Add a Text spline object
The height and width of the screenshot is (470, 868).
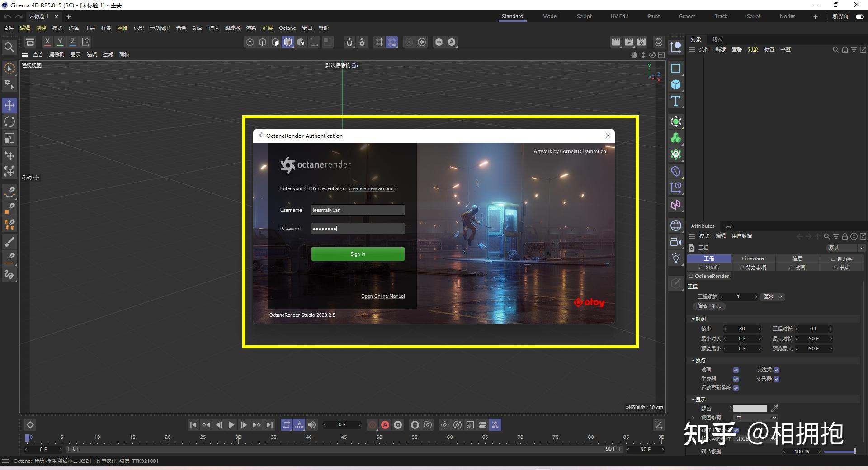pos(676,101)
